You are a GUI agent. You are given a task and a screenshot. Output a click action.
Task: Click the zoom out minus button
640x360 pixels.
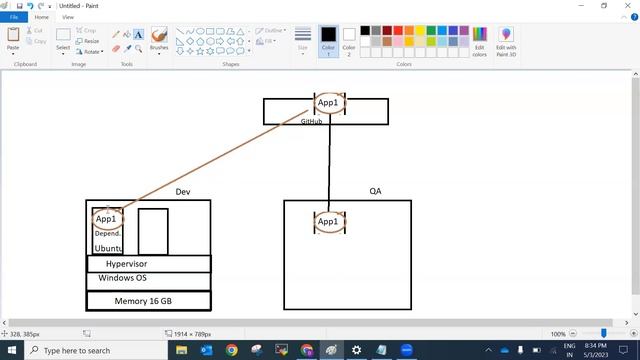pyautogui.click(x=573, y=333)
